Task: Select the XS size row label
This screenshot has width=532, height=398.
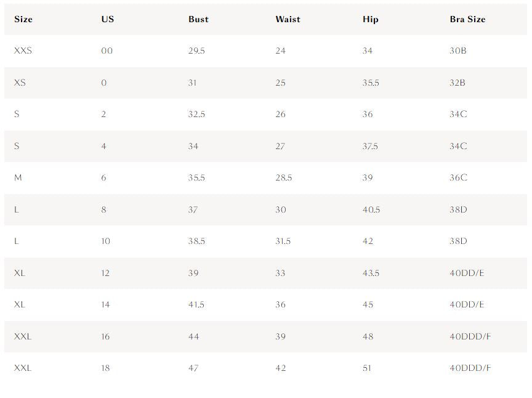Action: tap(20, 83)
